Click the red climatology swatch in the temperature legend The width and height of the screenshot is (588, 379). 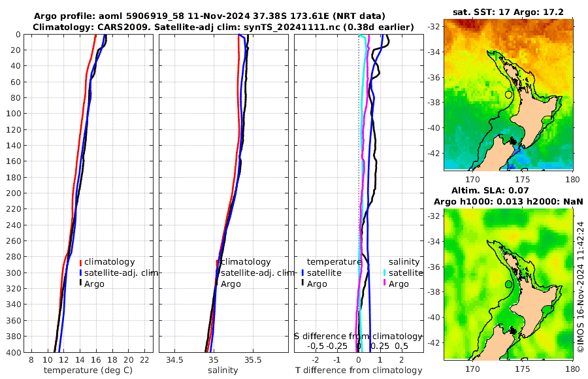tap(80, 262)
